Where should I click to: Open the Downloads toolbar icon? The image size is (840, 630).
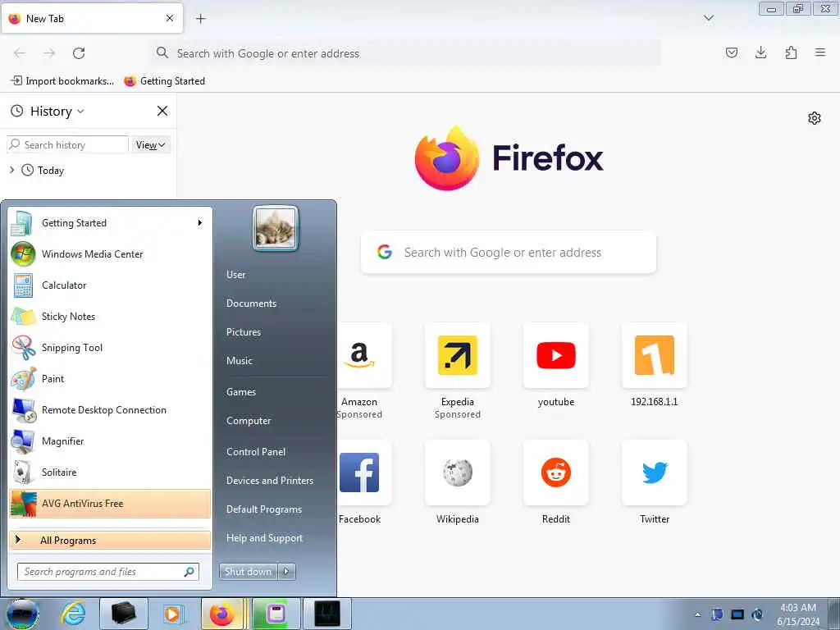coord(760,52)
